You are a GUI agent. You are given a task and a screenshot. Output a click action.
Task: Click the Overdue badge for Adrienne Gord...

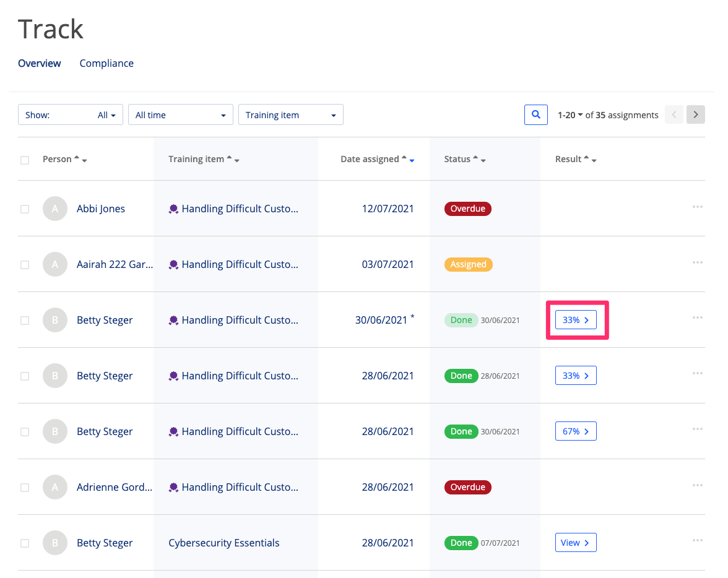(467, 487)
